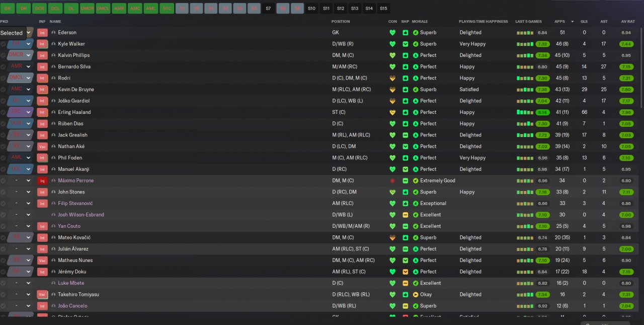Click Haaland's 7.96 average rating pill
Viewport: 644px width, 325px height.
[626, 112]
